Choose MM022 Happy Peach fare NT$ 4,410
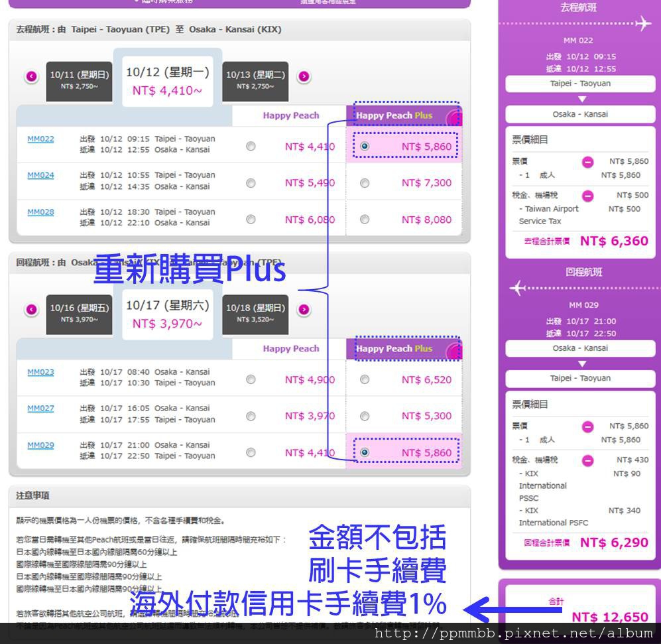 click(x=251, y=147)
